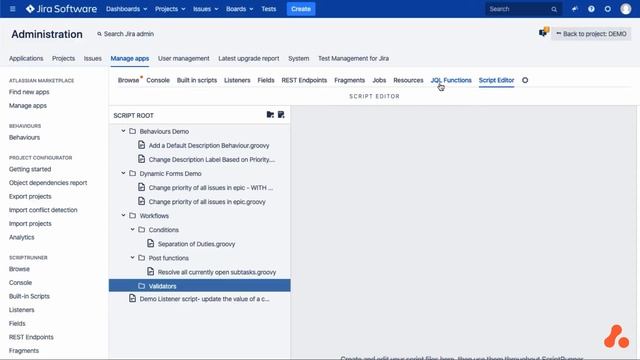Open the help question mark icon
The width and height of the screenshot is (640, 360).
(591, 9)
